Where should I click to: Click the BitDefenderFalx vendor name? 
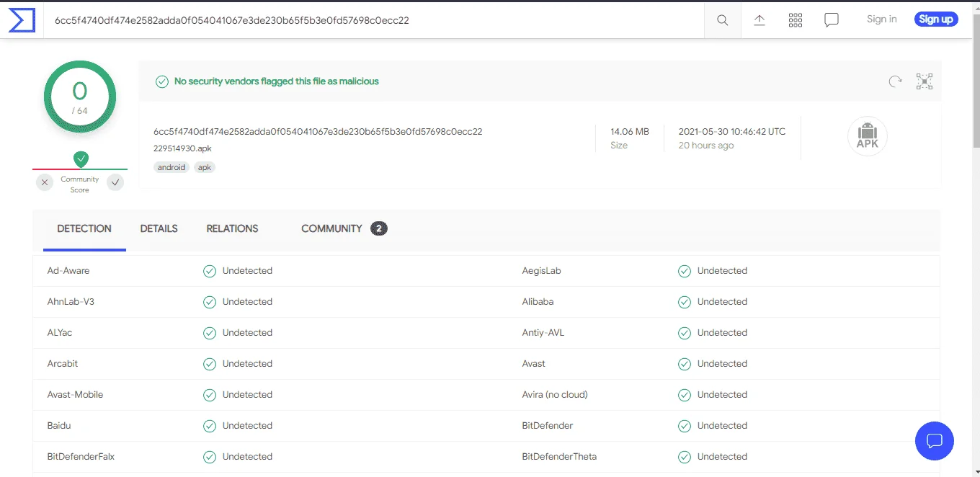(81, 457)
